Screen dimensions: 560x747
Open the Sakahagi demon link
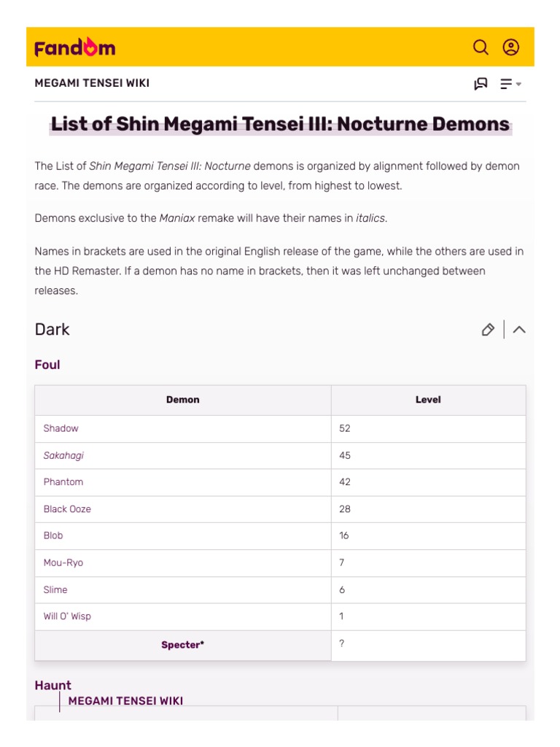coord(63,455)
